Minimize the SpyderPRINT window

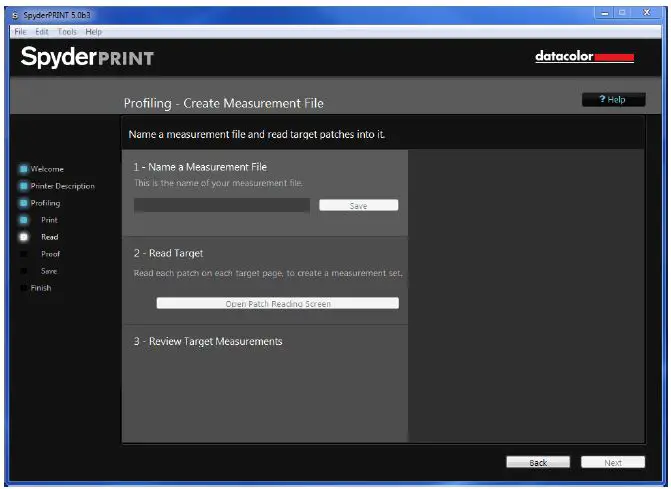point(605,13)
